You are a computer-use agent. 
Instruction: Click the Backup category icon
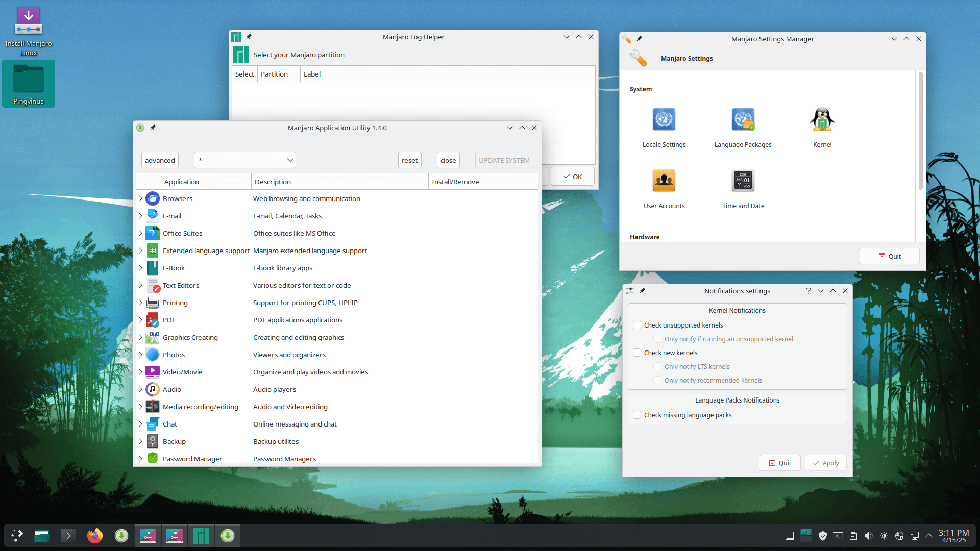pyautogui.click(x=152, y=441)
